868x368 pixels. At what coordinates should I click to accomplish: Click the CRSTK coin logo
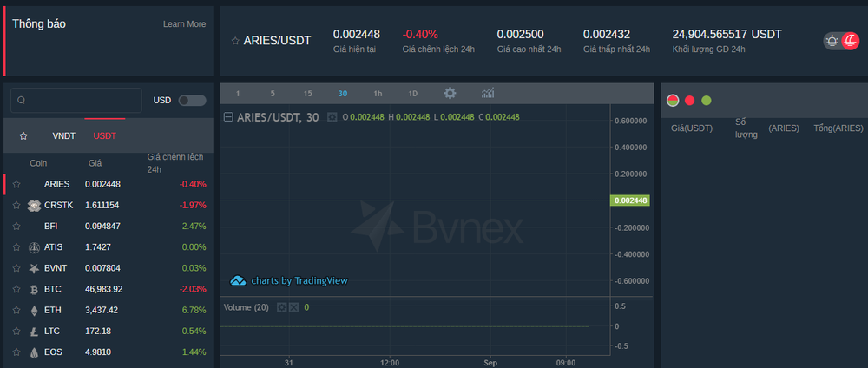pos(35,206)
